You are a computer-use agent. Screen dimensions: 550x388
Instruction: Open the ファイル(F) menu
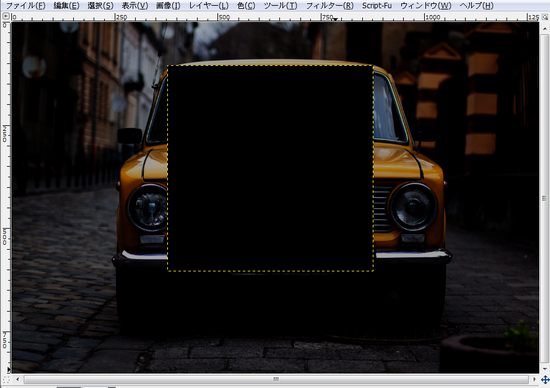(x=26, y=6)
